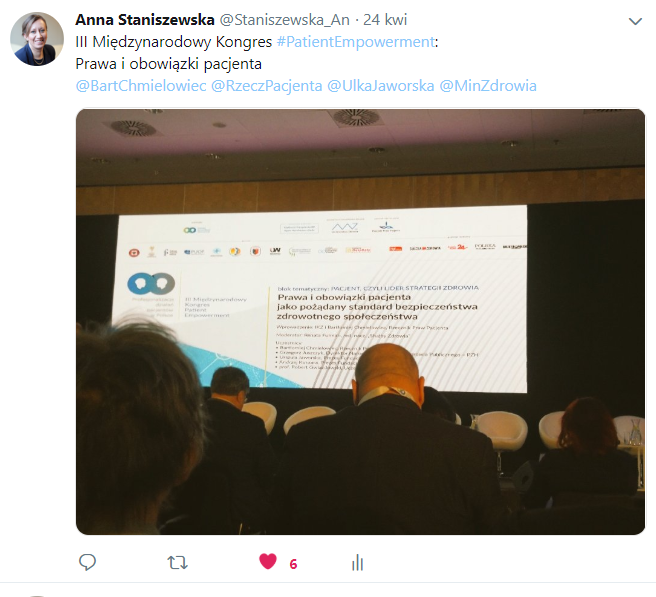656x597 pixels.
Task: Visit the @BartChmielowiec mention
Action: tap(141, 86)
